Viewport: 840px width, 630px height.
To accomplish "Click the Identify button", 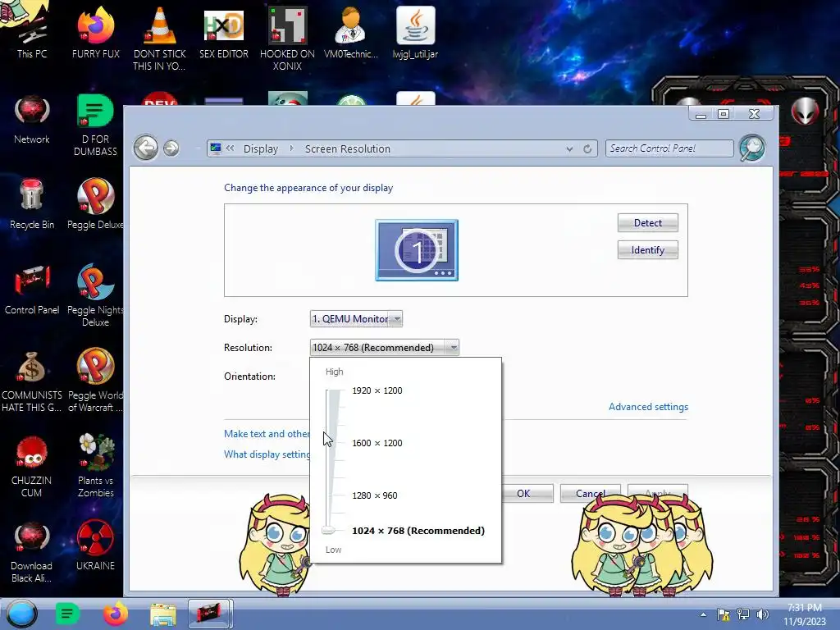I will (x=648, y=250).
